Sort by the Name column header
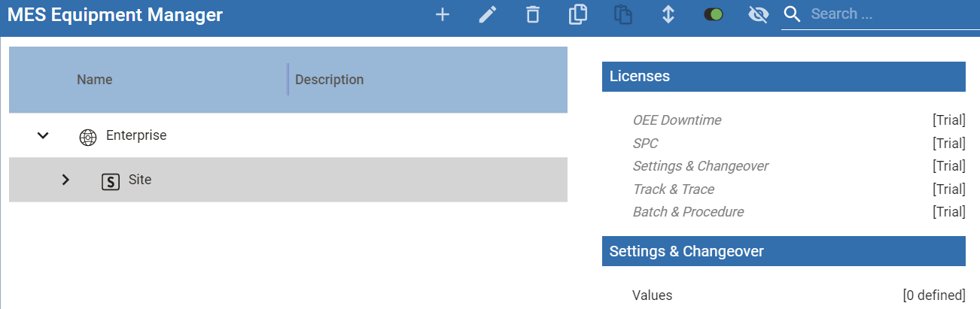Viewport: 980px width, 309px height. click(95, 80)
